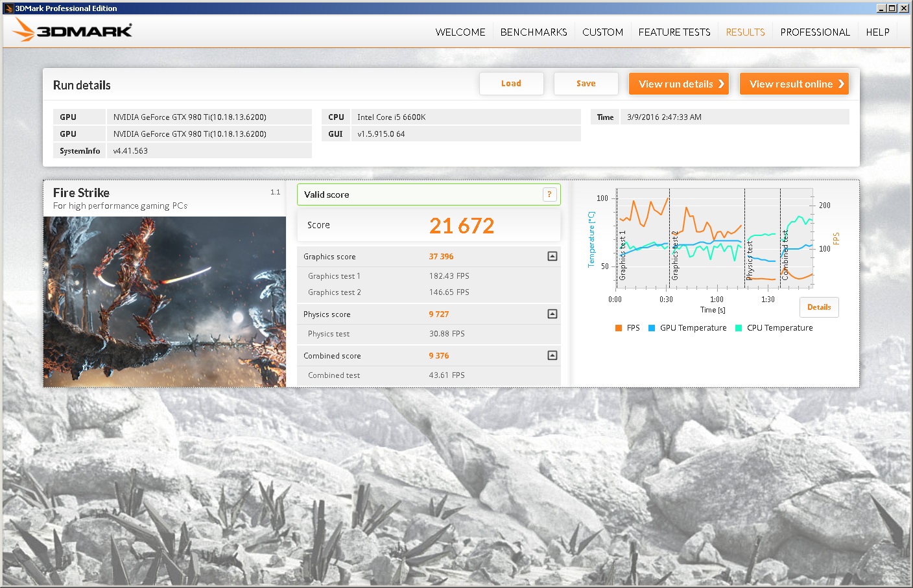
Task: Click the GUI version v1.5.915.0 64
Action: point(381,134)
